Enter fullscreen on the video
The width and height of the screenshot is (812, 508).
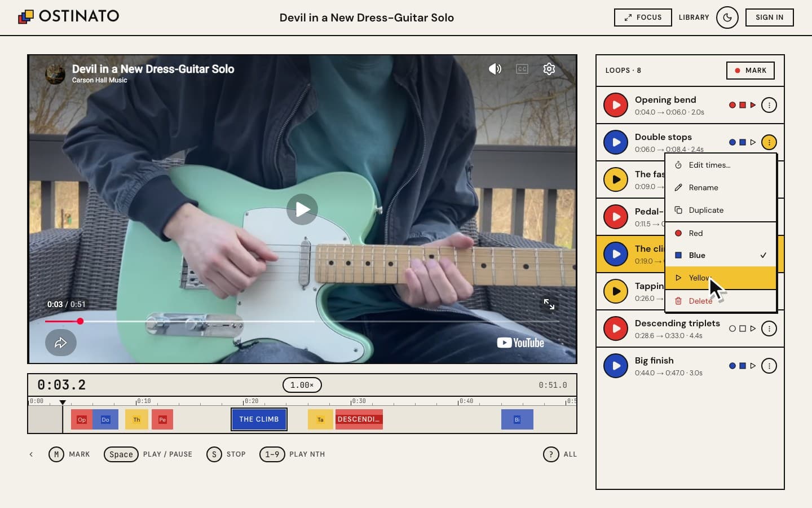(x=549, y=304)
